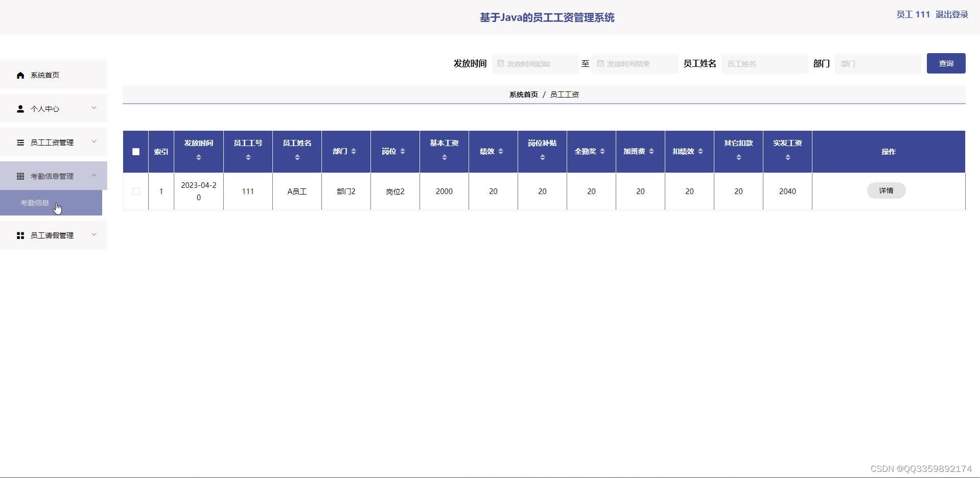Open 系统首页 in sidebar
The width and height of the screenshot is (980, 478).
point(54,75)
